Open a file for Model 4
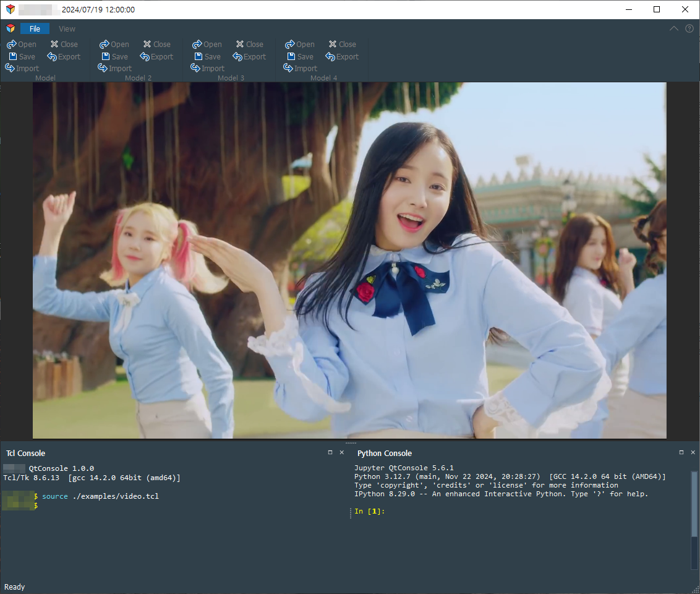 [300, 44]
